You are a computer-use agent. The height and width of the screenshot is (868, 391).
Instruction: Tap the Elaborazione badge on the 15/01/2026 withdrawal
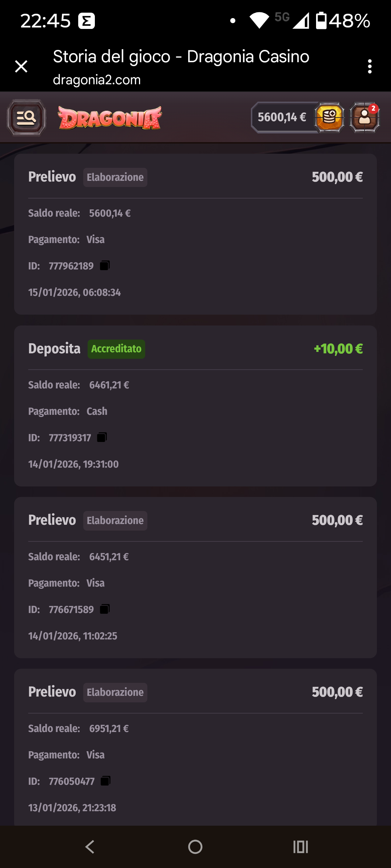pos(115,177)
